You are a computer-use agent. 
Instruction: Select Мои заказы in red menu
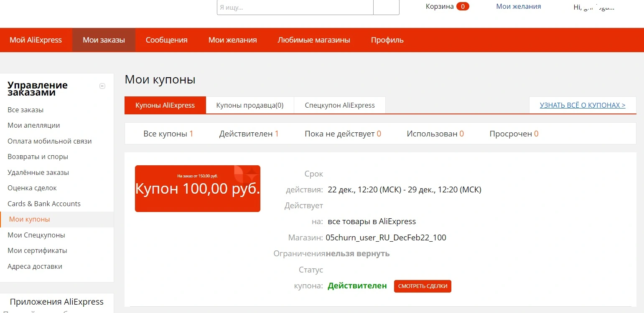click(x=104, y=40)
